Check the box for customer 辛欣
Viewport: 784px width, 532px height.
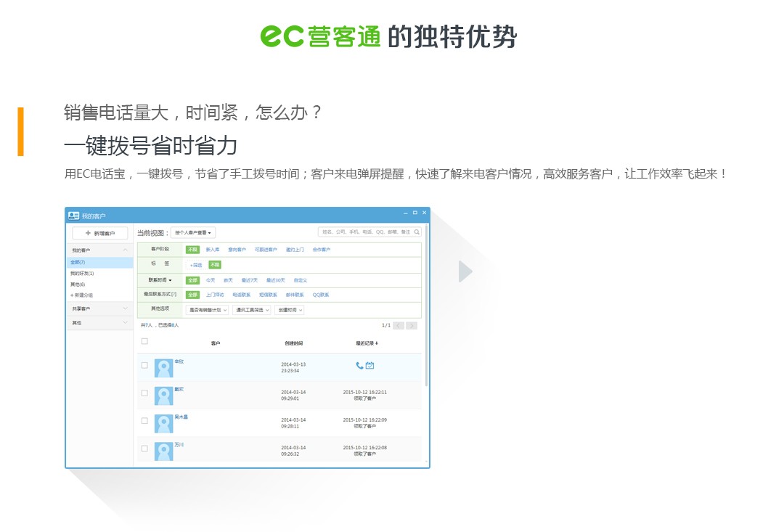point(144,366)
